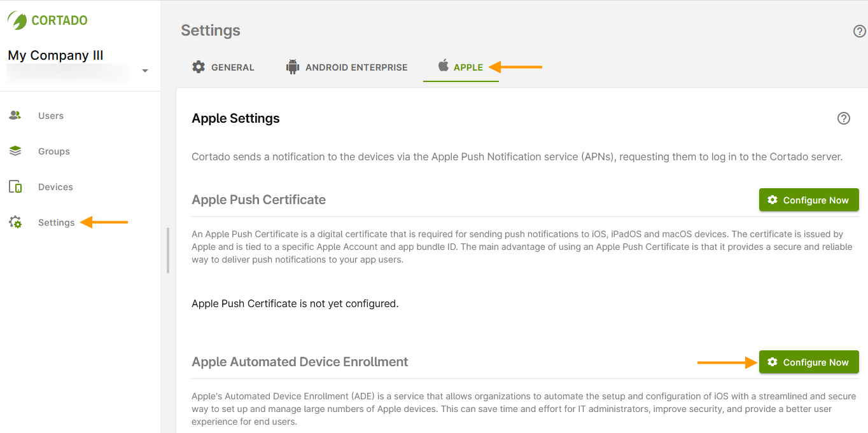Click the Groups layers icon
Image resolution: width=868 pixels, height=433 pixels.
[x=15, y=151]
